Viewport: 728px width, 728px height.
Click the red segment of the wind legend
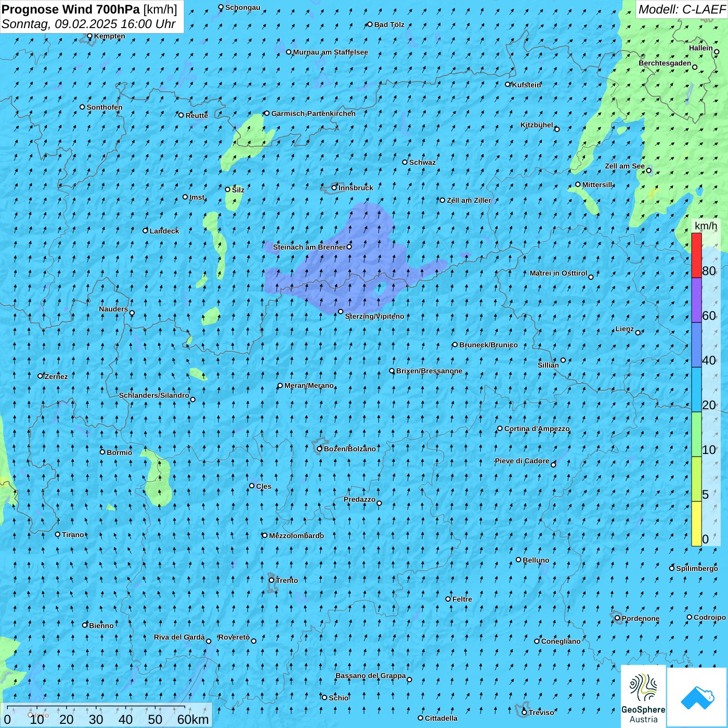coord(696,255)
